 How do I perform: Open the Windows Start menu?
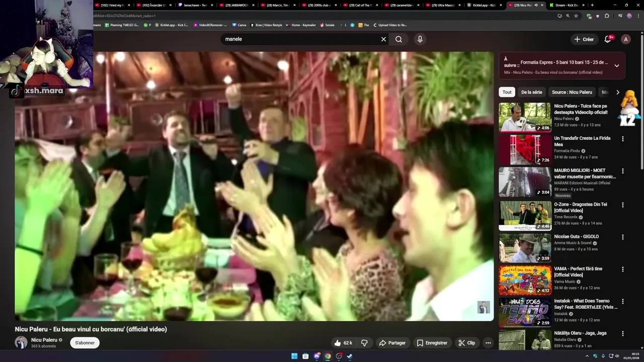(294, 356)
